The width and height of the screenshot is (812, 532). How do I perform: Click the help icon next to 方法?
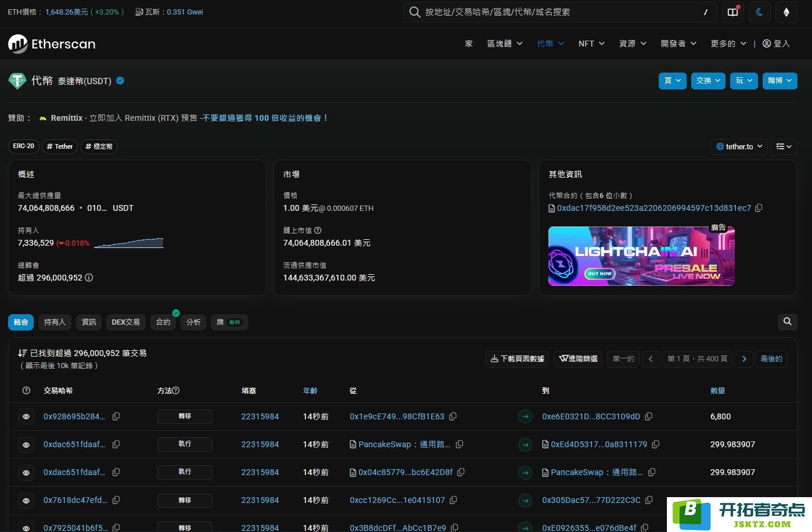(x=176, y=391)
